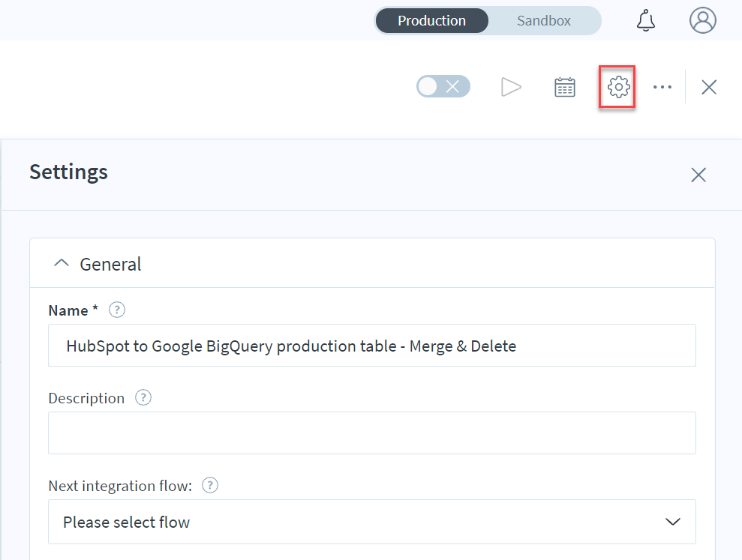Open notifications bell

(645, 21)
